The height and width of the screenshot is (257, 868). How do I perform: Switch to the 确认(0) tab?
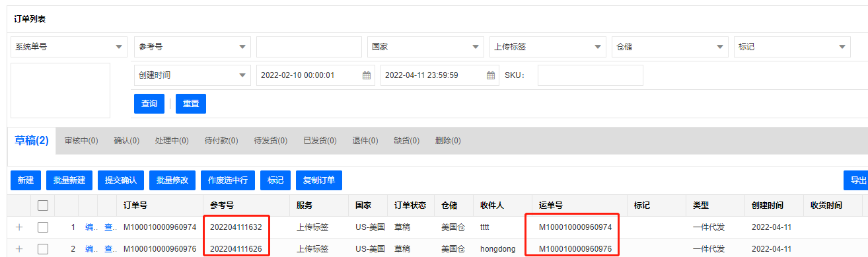(126, 141)
